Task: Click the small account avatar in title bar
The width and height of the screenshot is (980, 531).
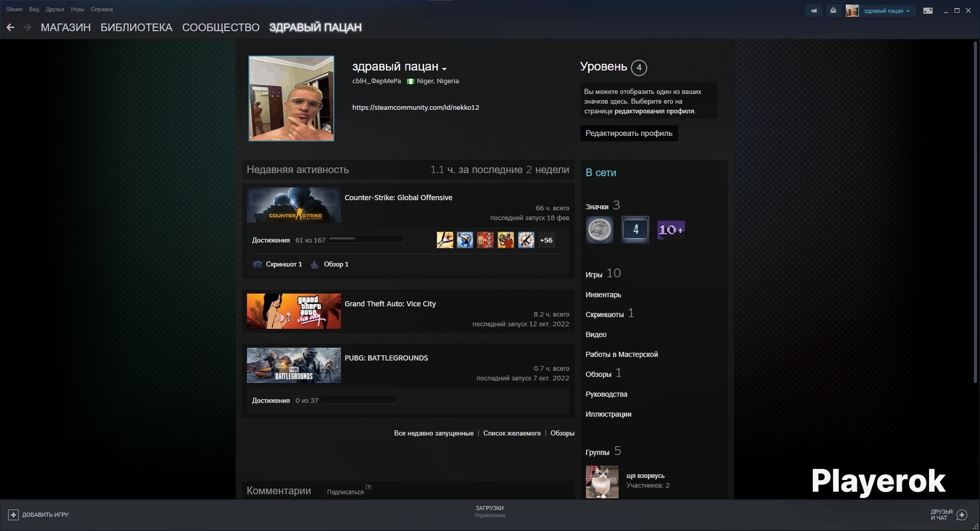Action: [852, 11]
